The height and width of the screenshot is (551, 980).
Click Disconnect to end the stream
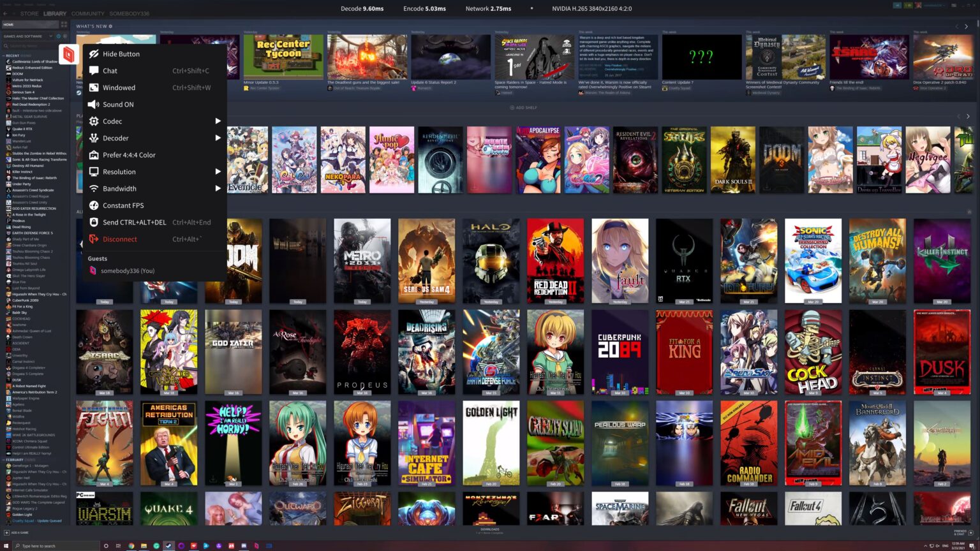click(120, 239)
